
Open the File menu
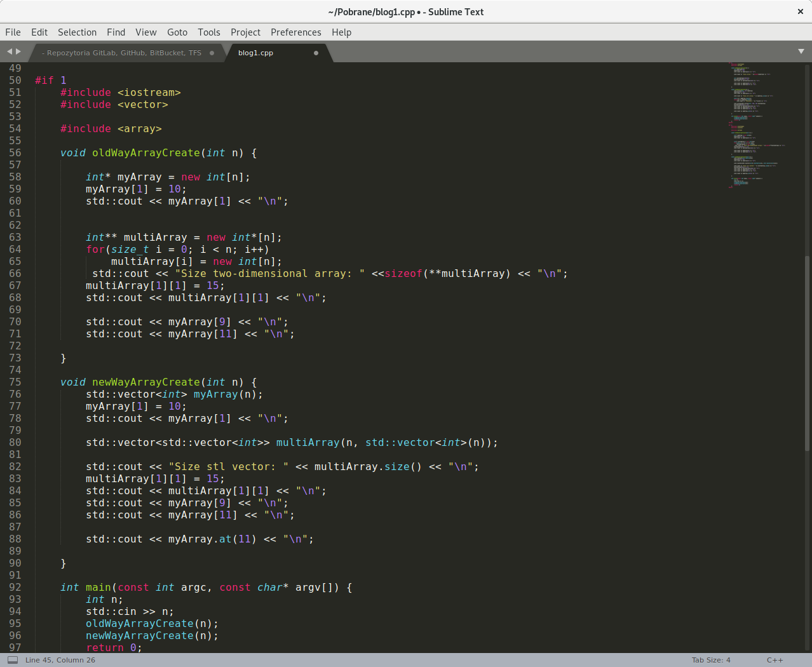[x=13, y=32]
